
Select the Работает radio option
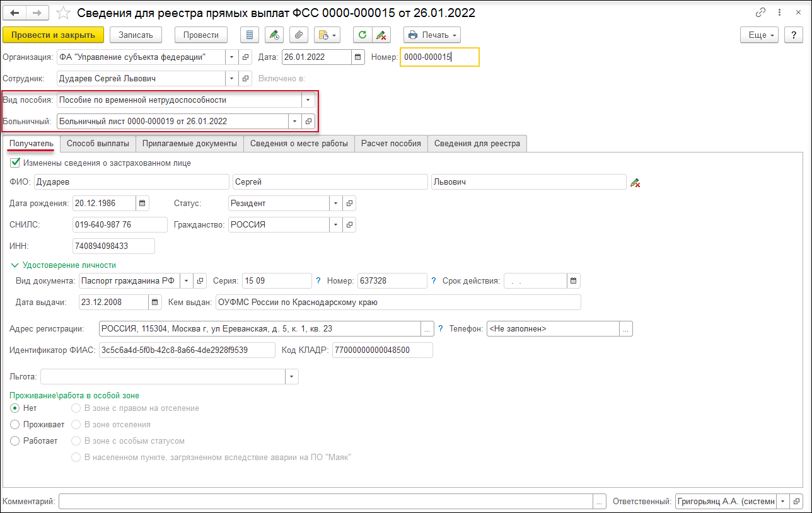[x=15, y=441]
